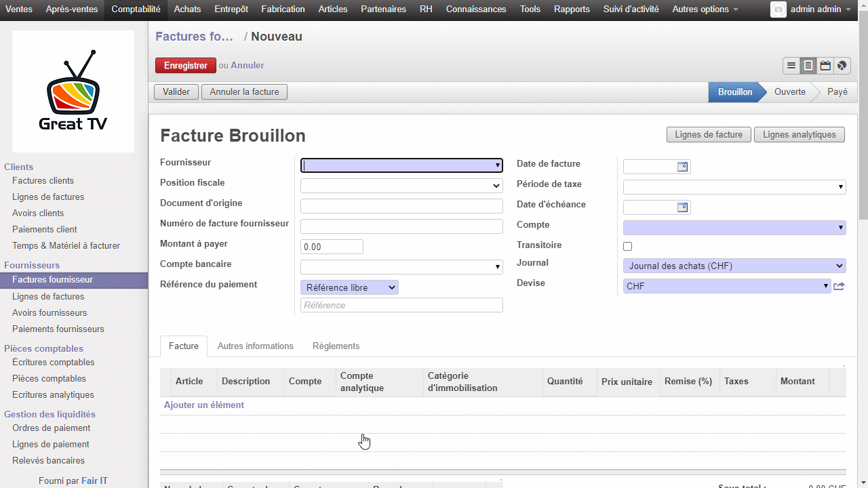Open Ordres de paiement in sidebar
Image resolution: width=868 pixels, height=488 pixels.
(51, 428)
